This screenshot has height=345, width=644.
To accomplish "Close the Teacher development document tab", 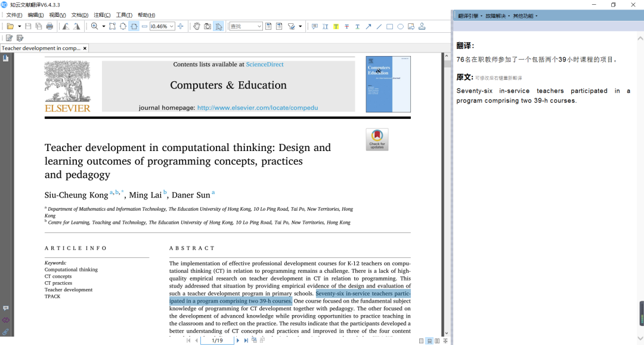I will coord(85,48).
